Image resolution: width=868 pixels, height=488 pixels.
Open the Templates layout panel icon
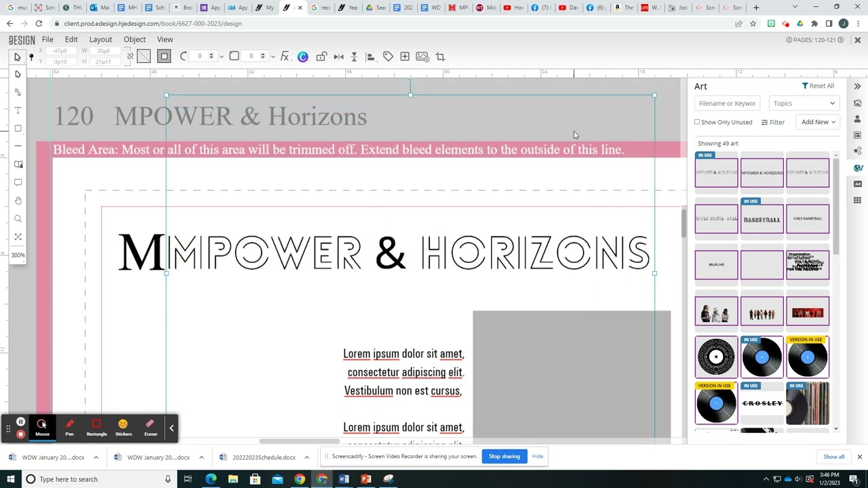[858, 136]
